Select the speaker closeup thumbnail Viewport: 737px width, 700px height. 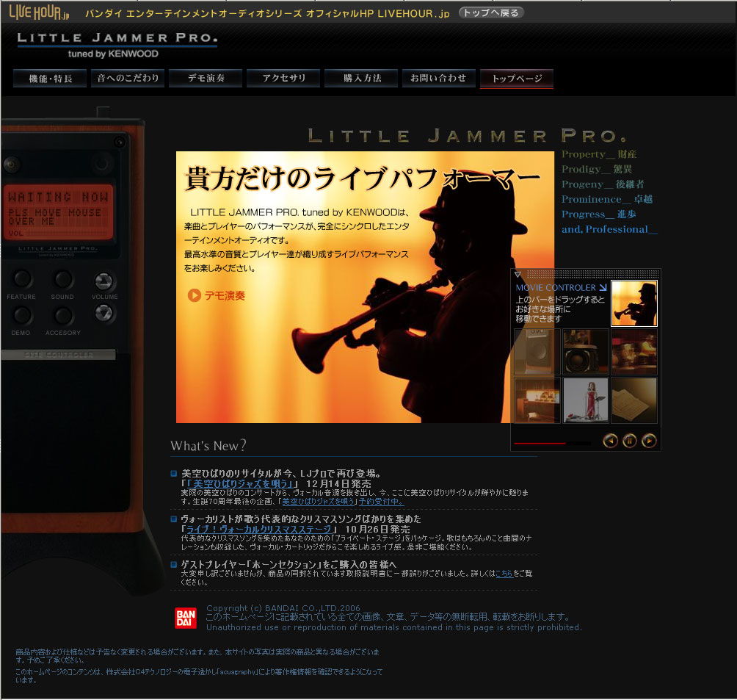pos(586,352)
